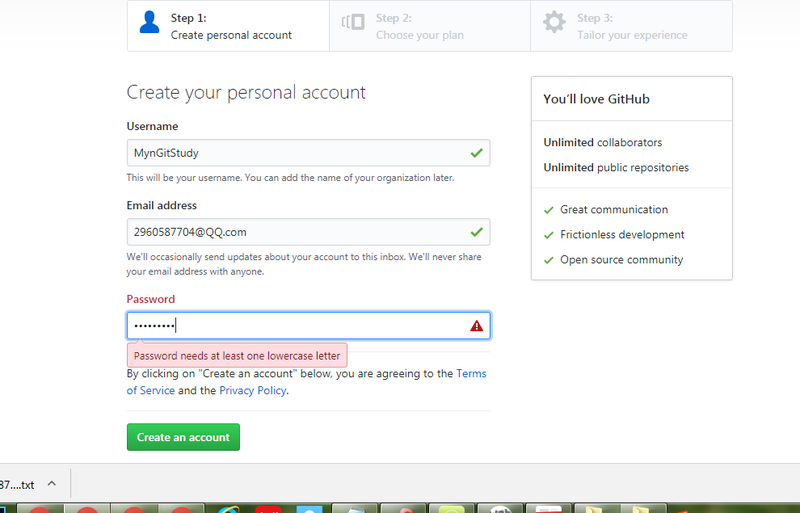
Task: Focus the Email address input field
Action: click(309, 232)
